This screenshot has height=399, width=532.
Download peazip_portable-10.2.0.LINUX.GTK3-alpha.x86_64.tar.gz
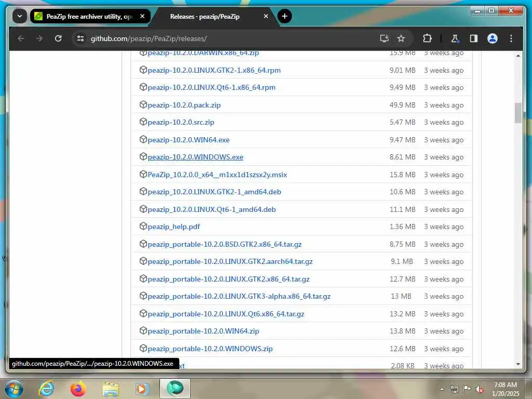[x=239, y=296]
